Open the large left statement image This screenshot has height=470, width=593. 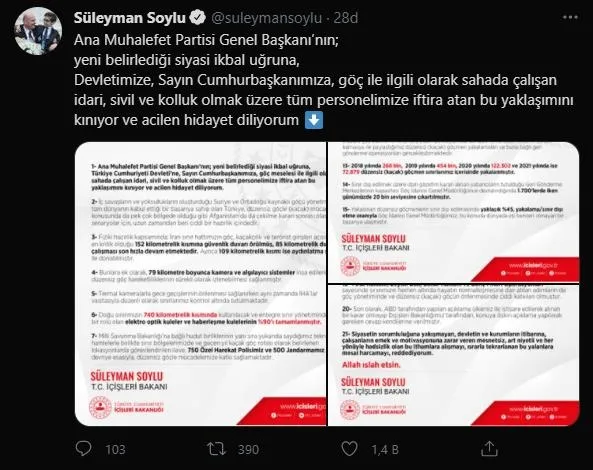200,284
